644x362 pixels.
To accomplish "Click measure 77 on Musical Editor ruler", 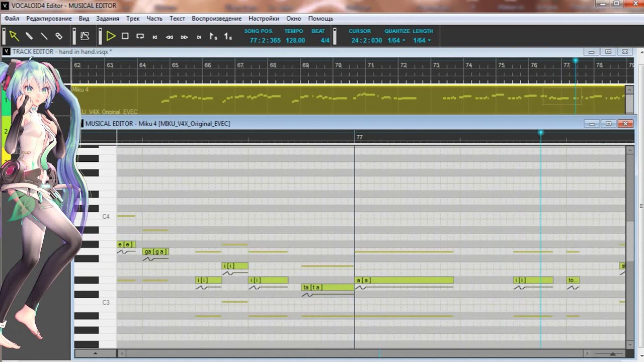I will 359,137.
